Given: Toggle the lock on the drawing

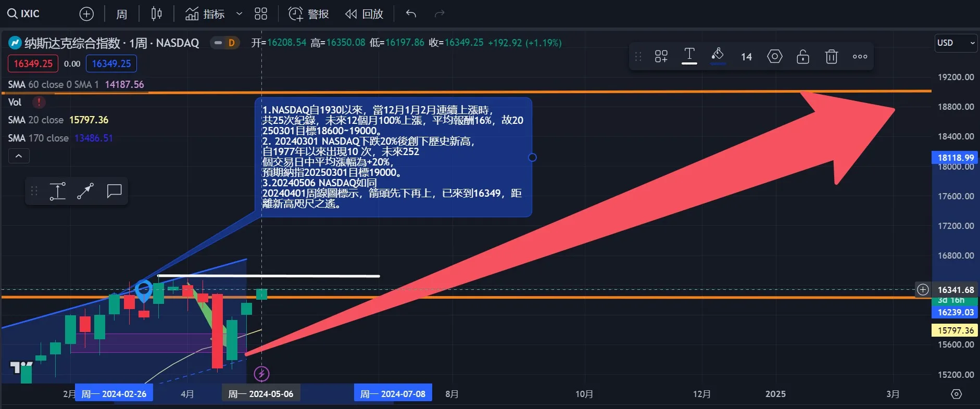Looking at the screenshot, I should [803, 56].
